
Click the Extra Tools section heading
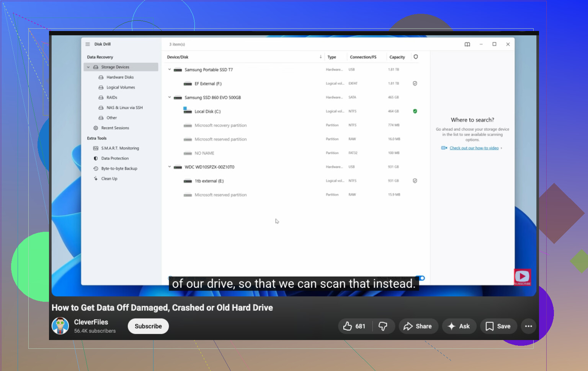[97, 138]
